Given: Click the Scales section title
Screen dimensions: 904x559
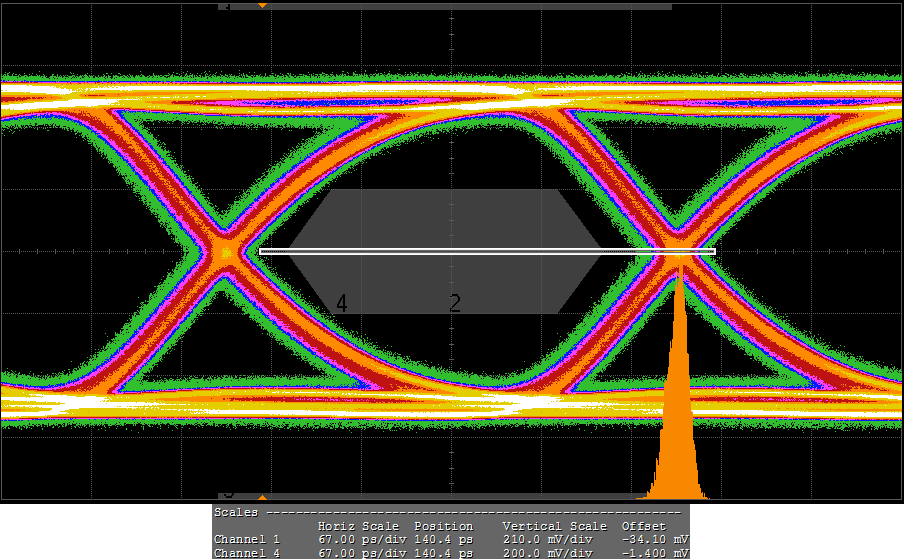Looking at the screenshot, I should [237, 512].
